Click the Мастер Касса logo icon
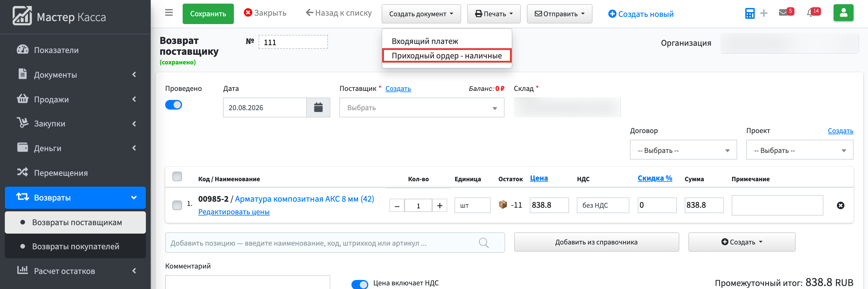This screenshot has width=868, height=289. coord(22,16)
